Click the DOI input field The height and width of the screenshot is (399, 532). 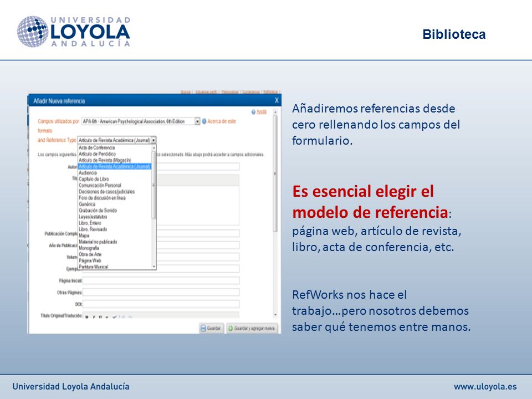point(161,304)
